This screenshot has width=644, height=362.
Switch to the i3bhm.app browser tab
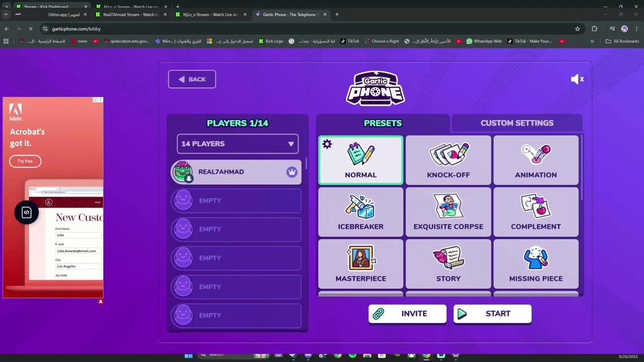click(x=50, y=15)
